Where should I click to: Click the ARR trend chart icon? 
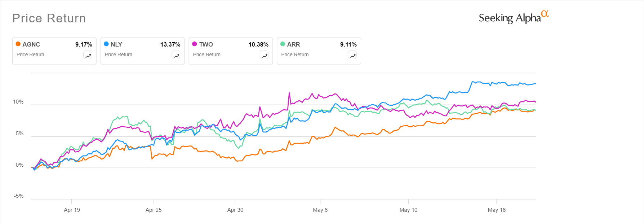tap(352, 55)
